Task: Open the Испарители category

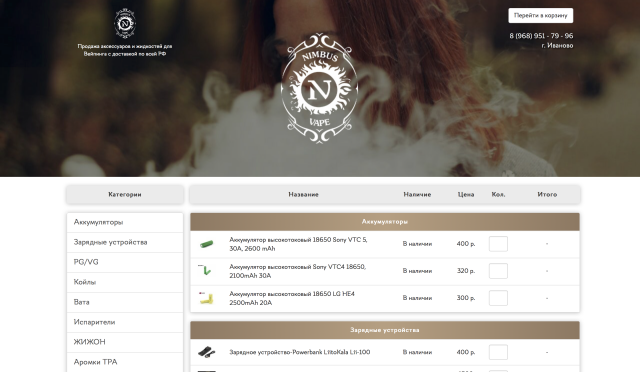Action: 125,323
